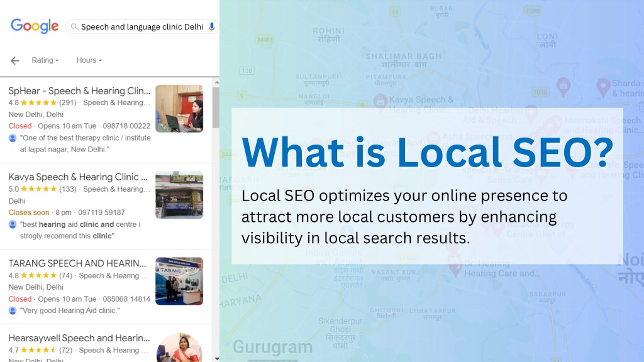Screen dimensions: 644x362
Task: Click Sharda speech & hearing map pin
Action: coord(603,87)
